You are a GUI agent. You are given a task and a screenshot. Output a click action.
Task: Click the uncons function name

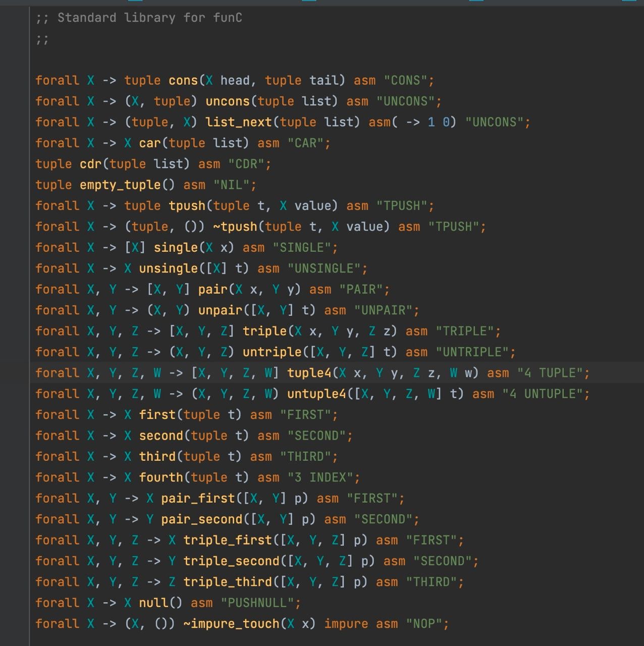point(228,101)
